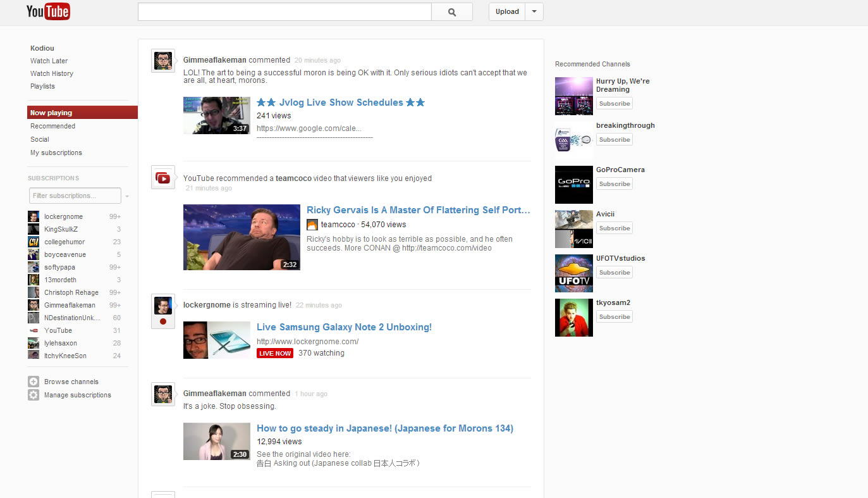The width and height of the screenshot is (868, 498).
Task: Subscribe to the Avicii channel
Action: (x=613, y=228)
